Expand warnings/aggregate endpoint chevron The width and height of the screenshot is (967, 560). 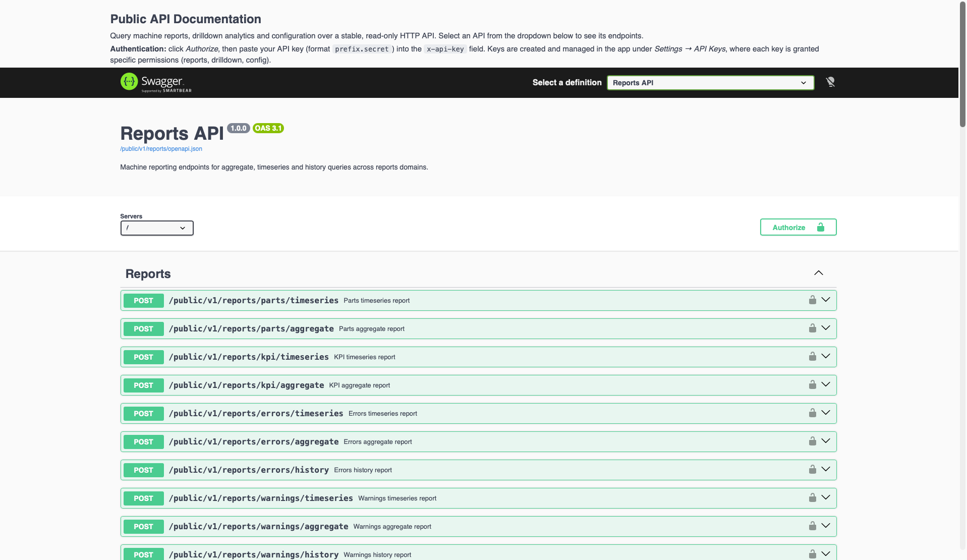click(x=825, y=526)
